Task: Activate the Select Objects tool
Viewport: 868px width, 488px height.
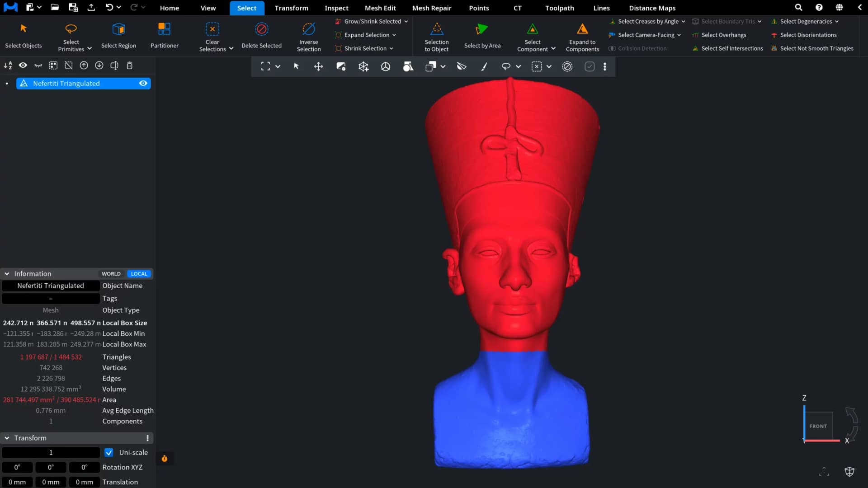Action: click(24, 36)
